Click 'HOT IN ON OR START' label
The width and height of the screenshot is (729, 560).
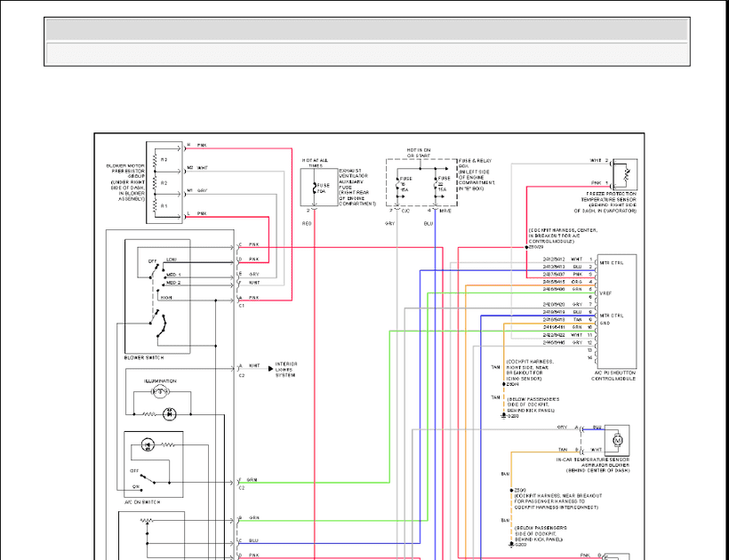coord(419,153)
